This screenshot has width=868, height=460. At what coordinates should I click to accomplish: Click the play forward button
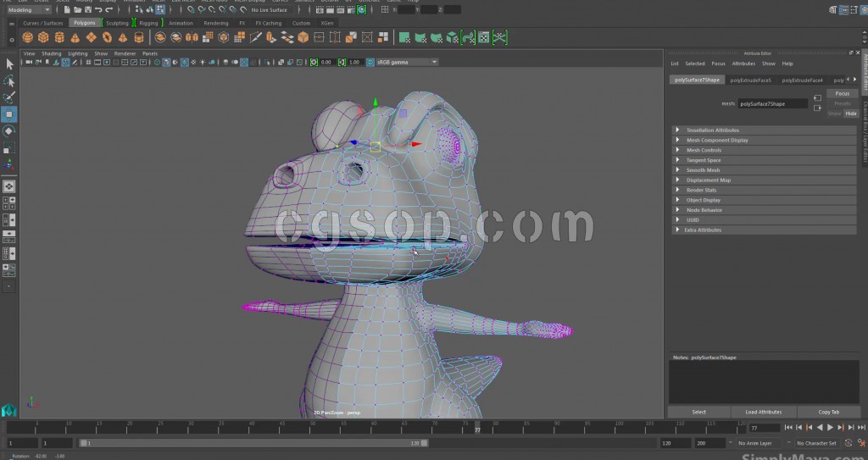830,427
